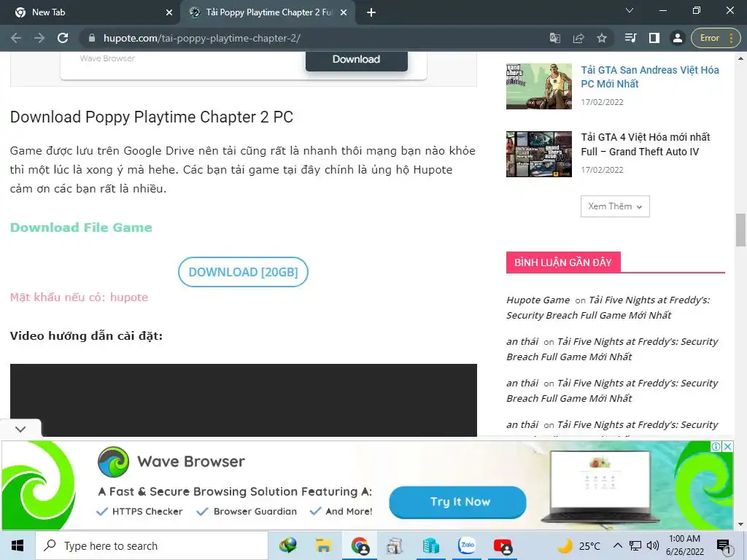Click the DOWNLOAD [20GB] button

point(243,272)
